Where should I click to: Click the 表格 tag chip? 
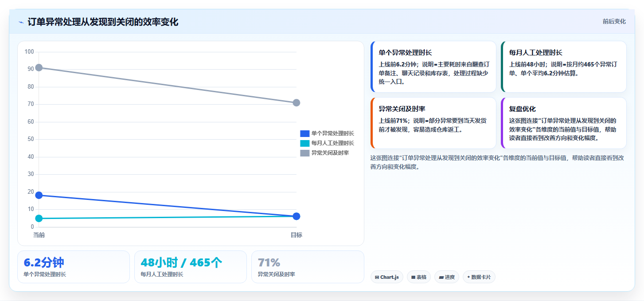tap(419, 277)
